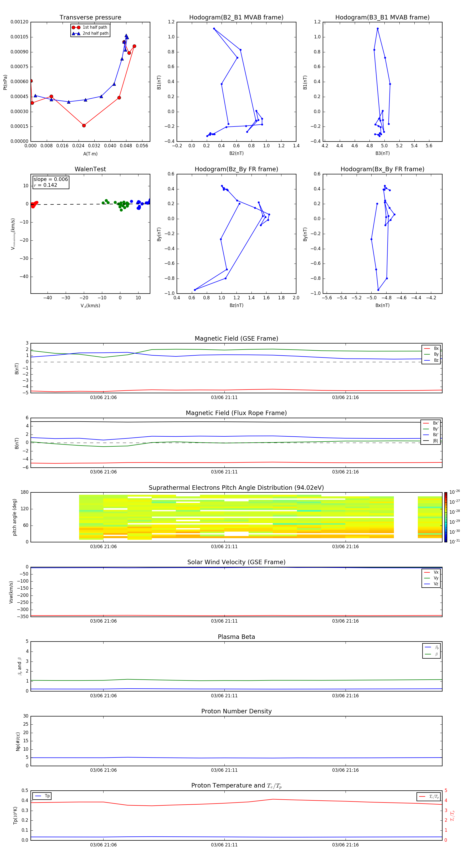This screenshot has height=868, width=473.
Task: Click the 'Vsw(km/s)' axis label
Action: (x=11, y=592)
